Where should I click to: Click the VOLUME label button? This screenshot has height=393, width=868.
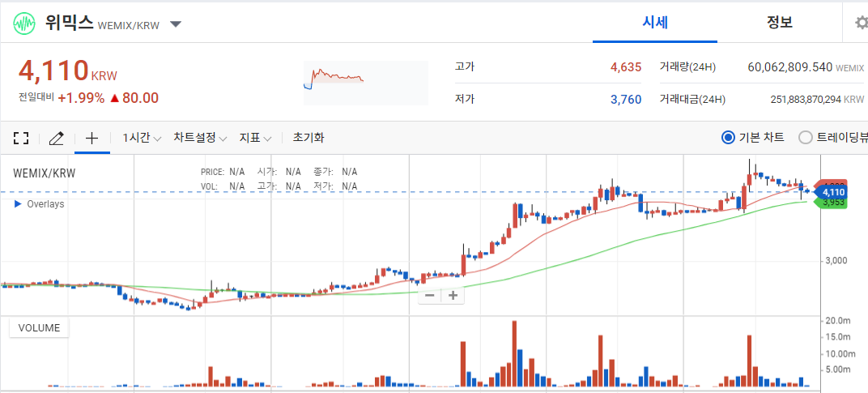pyautogui.click(x=39, y=327)
